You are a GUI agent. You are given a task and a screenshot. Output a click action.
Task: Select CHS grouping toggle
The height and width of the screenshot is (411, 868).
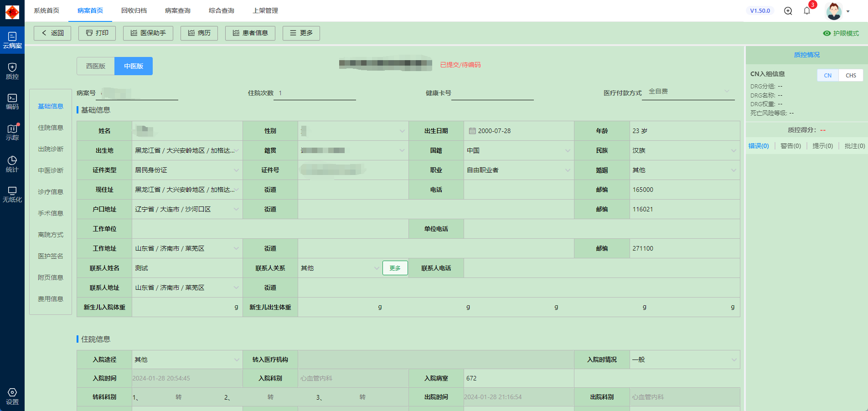[851, 76]
